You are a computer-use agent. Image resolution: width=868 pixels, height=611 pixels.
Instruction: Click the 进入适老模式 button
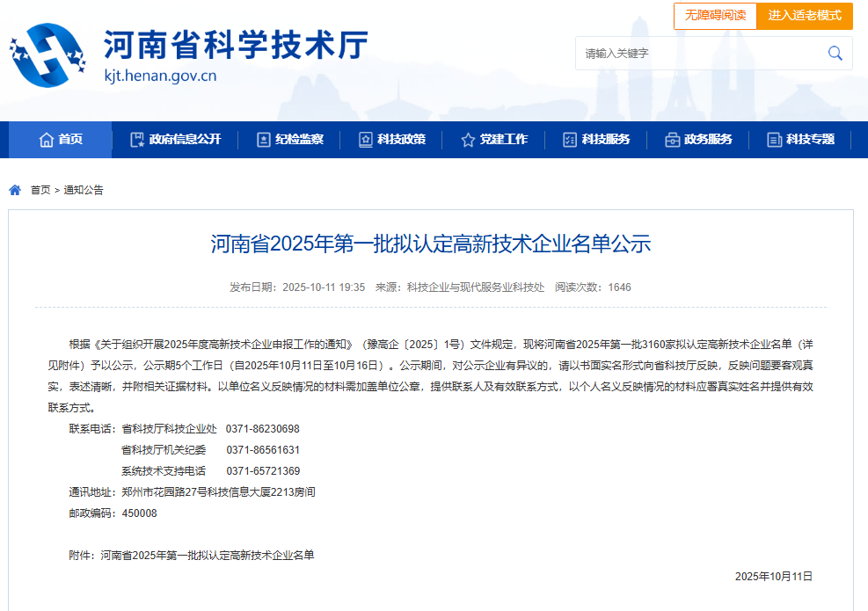point(805,16)
